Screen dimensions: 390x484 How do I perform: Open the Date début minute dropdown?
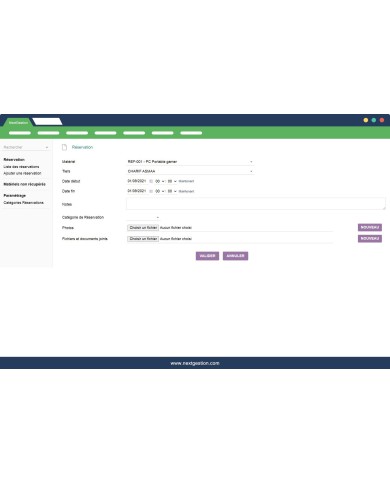(x=172, y=181)
